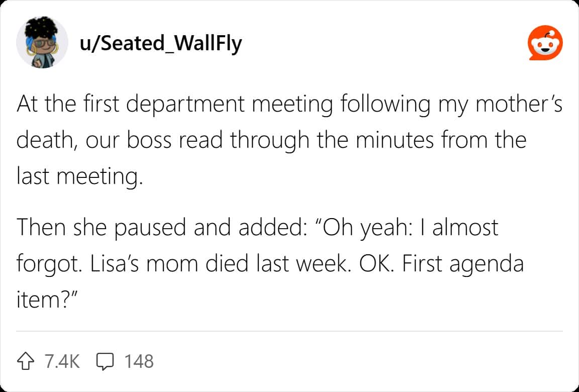Screen dimensions: 579x392
Task: Click the Reddit Snoo logo icon
Action: point(545,43)
